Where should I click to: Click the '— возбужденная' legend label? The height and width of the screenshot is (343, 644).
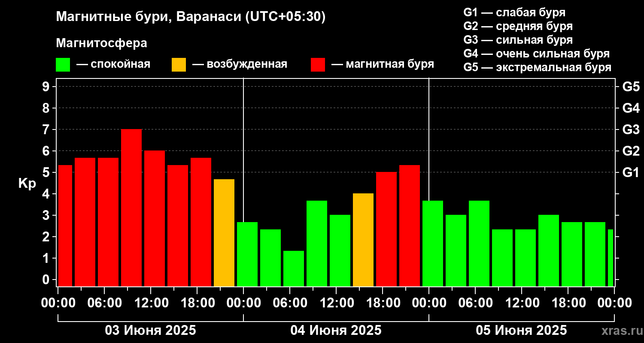pyautogui.click(x=240, y=64)
